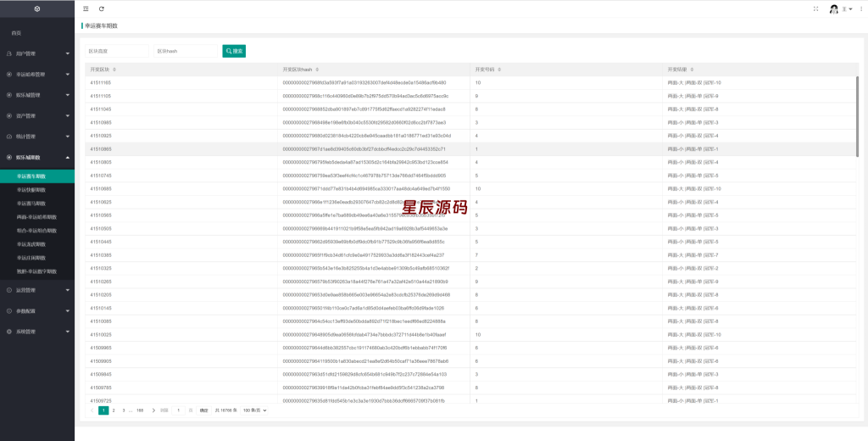
Task: Expand the 幸运哈希管理 sidebar menu arrow
Action: 68,75
